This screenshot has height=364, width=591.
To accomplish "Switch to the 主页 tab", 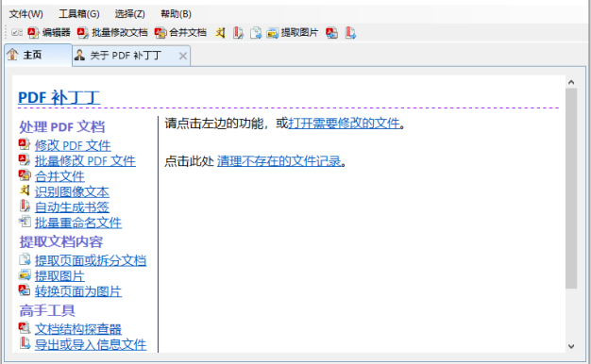I will point(38,55).
